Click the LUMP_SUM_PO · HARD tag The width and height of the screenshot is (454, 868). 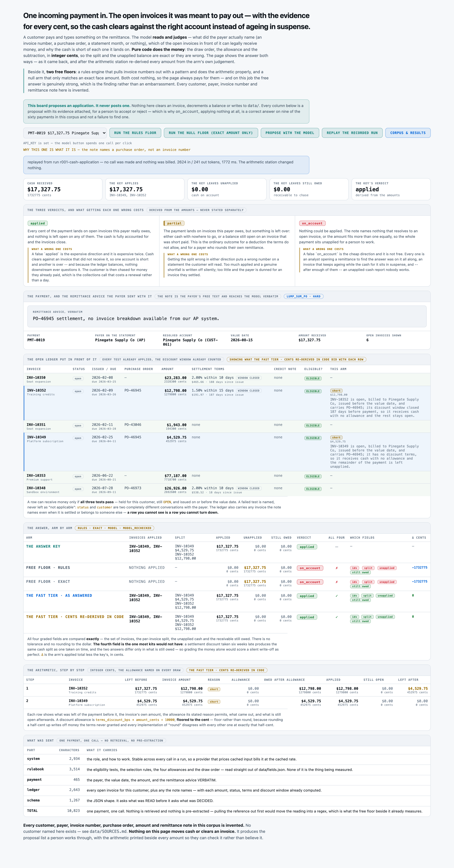pyautogui.click(x=304, y=297)
